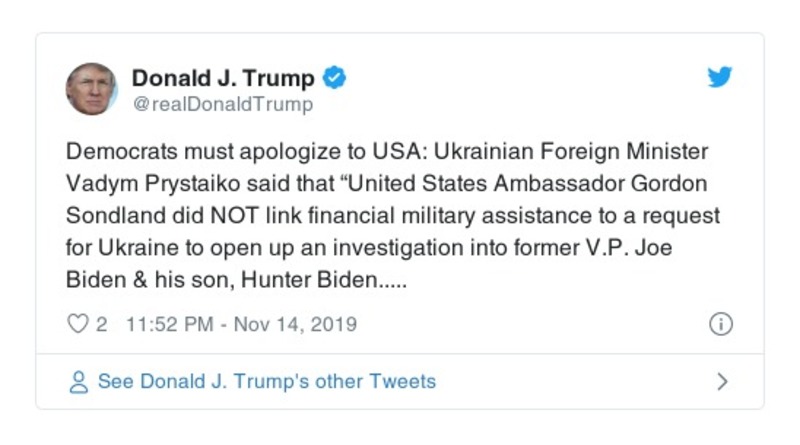Screen dimensions: 800x445
Task: Click the profile avatar photo
Action: tap(92, 89)
